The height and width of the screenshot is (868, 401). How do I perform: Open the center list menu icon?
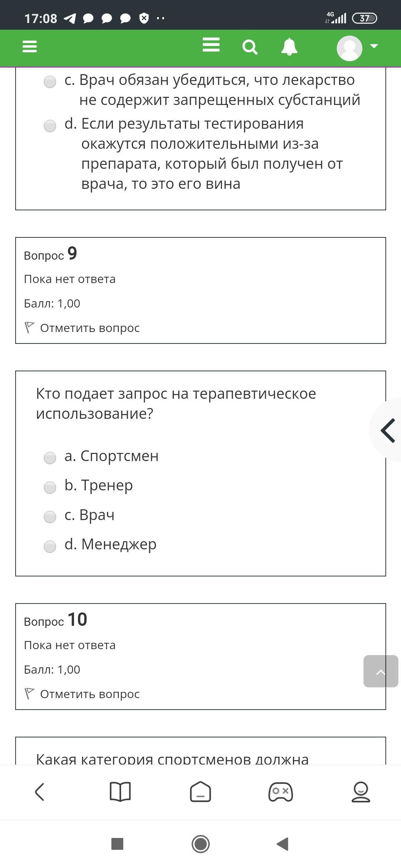tap(211, 45)
